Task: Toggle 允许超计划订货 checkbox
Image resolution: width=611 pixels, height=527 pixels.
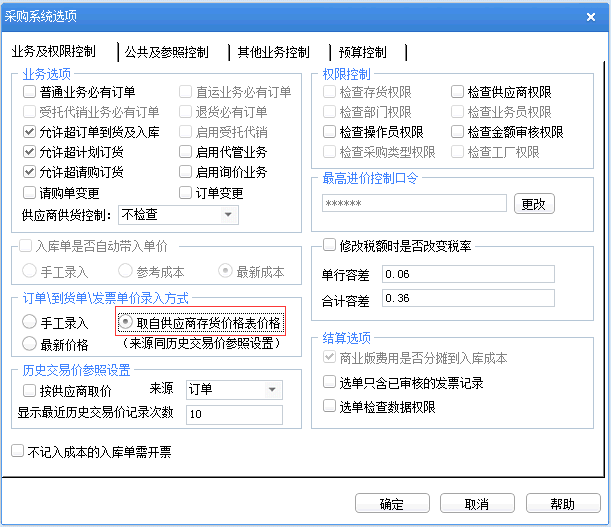Action: coord(30,152)
